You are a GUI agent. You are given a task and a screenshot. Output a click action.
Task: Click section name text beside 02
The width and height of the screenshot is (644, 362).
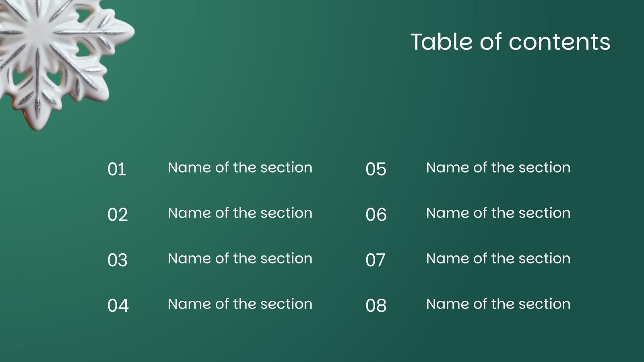[x=240, y=213]
